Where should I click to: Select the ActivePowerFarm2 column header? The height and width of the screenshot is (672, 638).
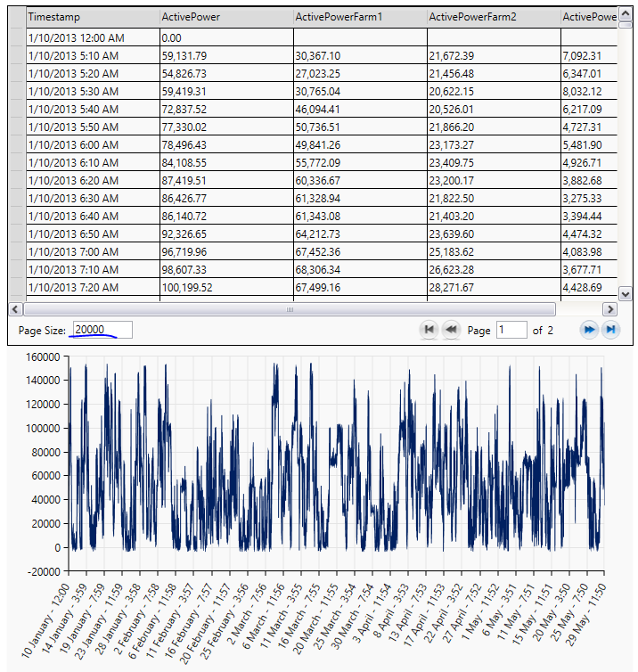tap(493, 17)
